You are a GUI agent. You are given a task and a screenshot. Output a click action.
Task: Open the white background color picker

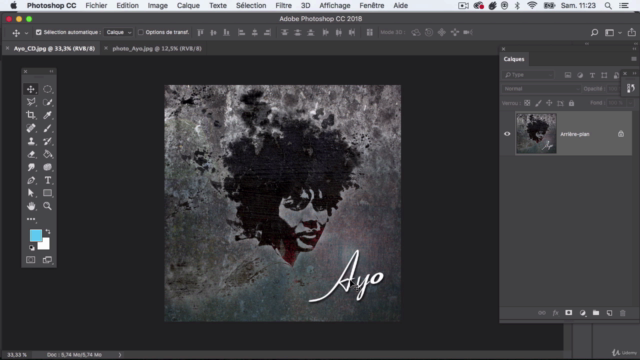pos(45,245)
